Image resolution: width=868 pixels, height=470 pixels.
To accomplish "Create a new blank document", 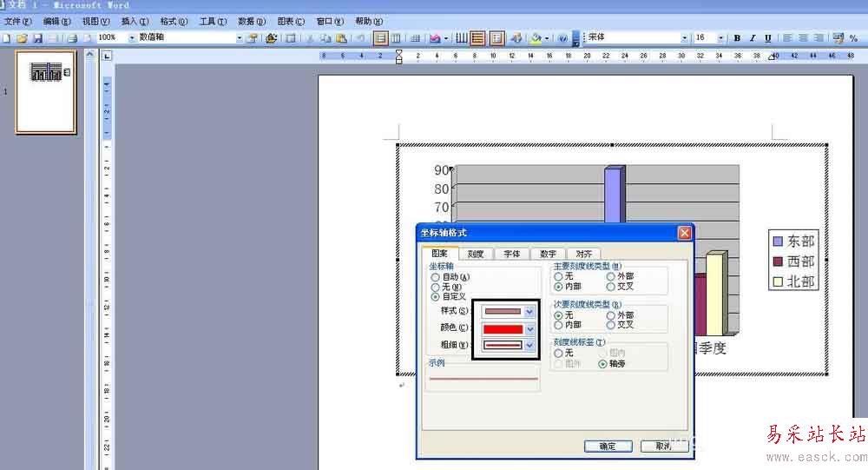I will coord(6,38).
